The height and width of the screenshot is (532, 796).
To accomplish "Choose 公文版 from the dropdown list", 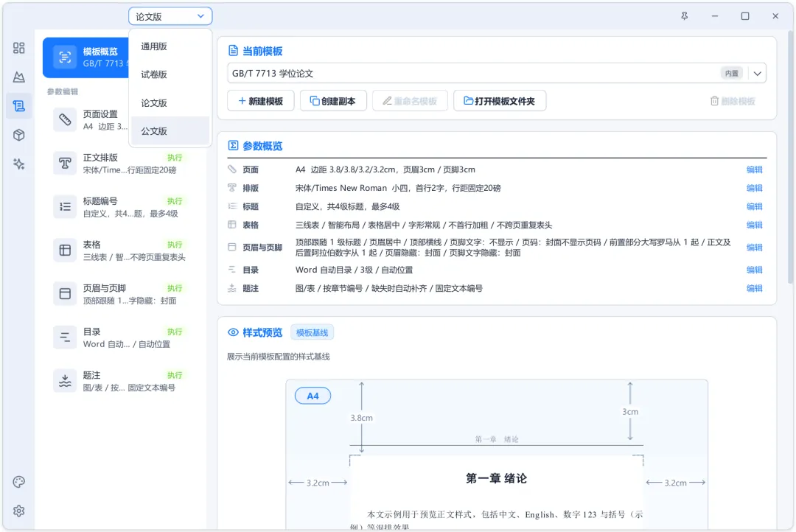I will [170, 131].
